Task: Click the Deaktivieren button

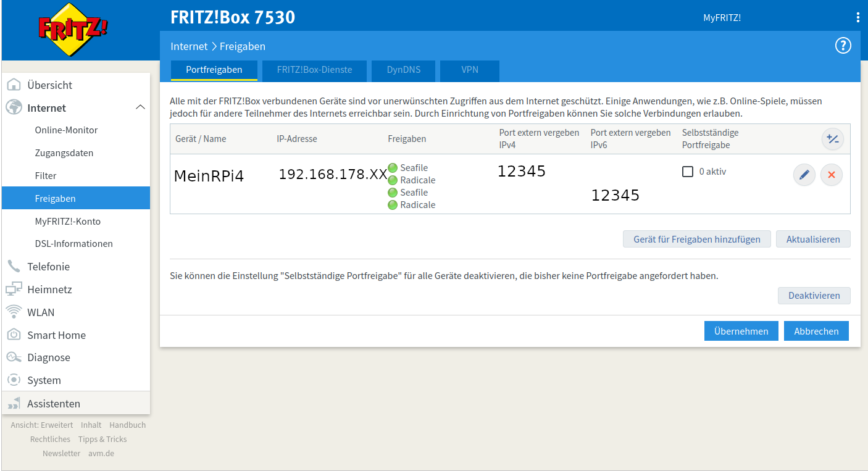Action: 814,296
